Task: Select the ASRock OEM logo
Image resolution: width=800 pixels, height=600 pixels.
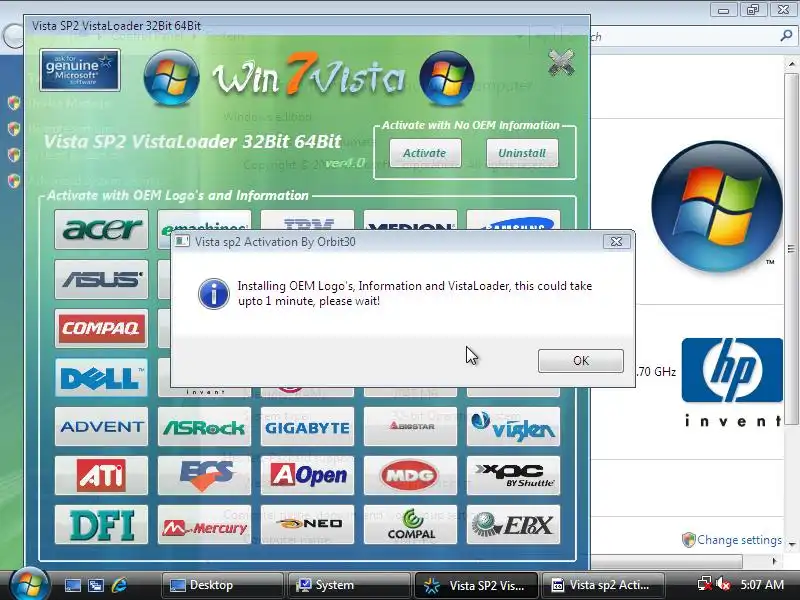Action: coord(205,427)
